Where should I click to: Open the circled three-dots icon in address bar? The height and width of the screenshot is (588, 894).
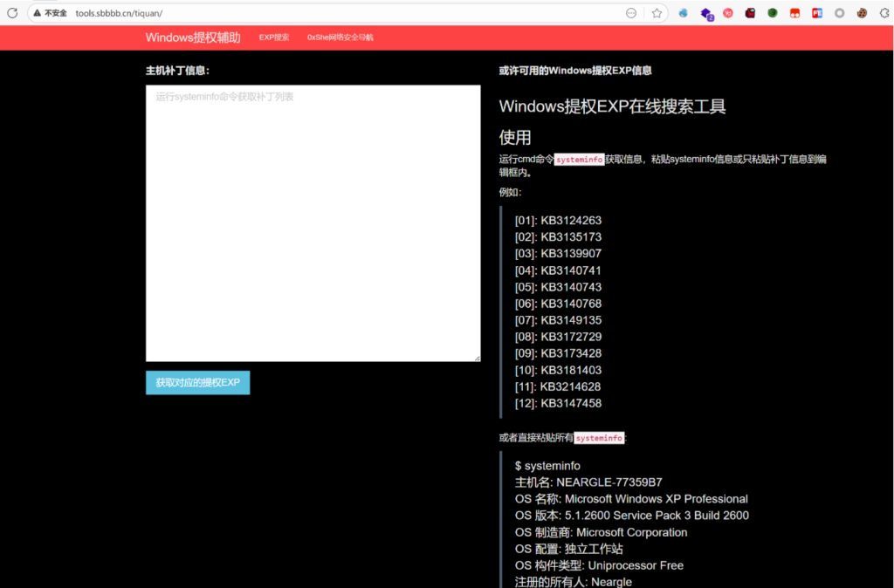click(x=631, y=13)
